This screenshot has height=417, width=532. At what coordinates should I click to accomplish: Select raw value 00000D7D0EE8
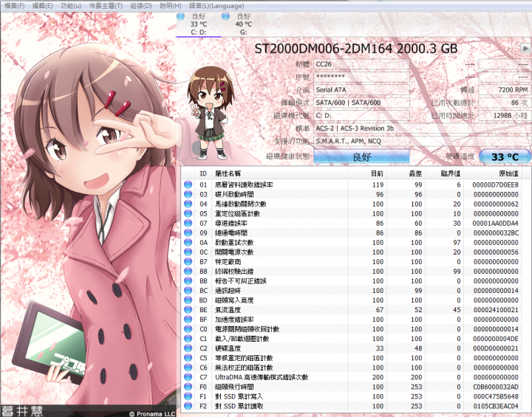495,185
